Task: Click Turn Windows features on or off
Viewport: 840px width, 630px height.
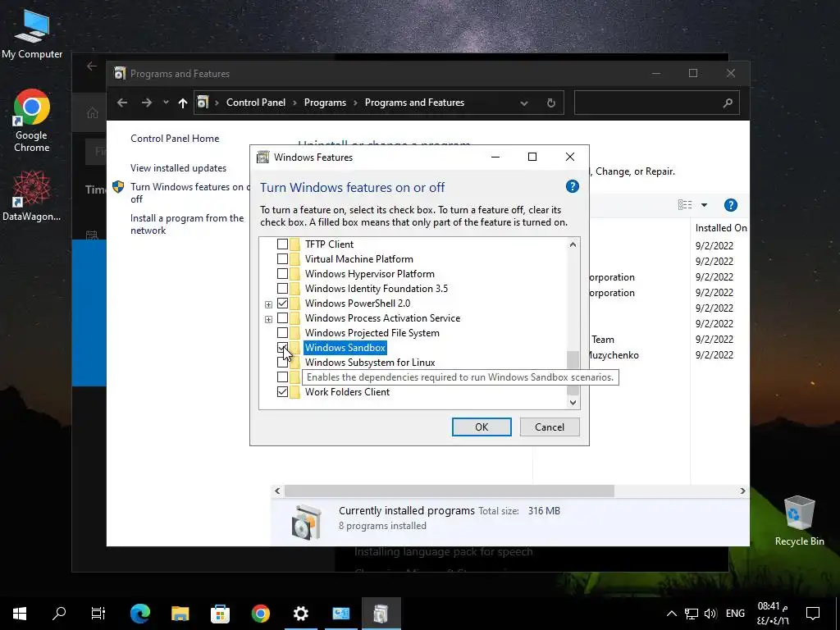Action: 189,193
